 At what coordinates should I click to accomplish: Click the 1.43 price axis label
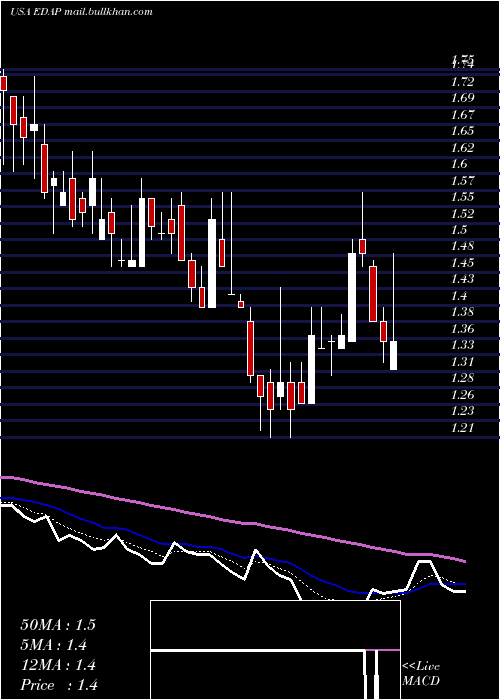462,279
